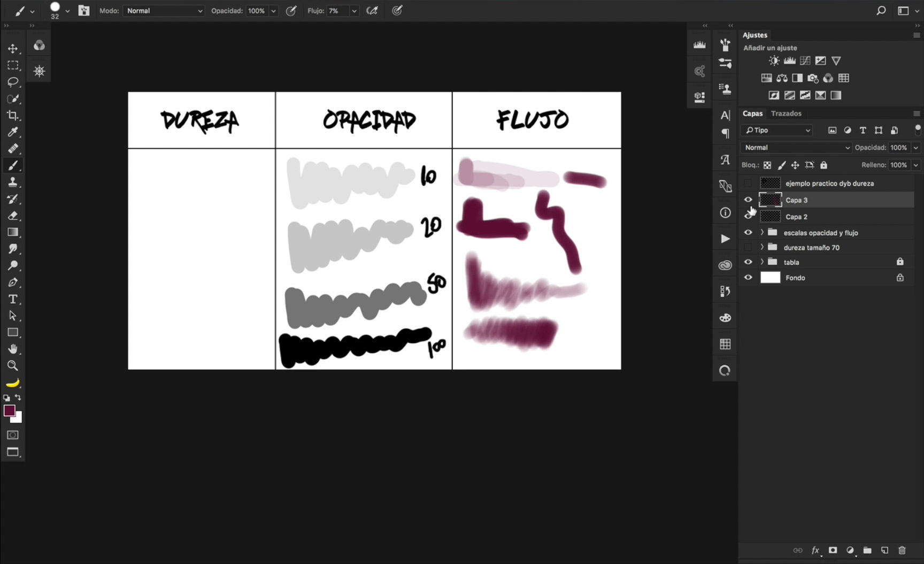924x564 pixels.
Task: Create a new layer group
Action: 867,550
